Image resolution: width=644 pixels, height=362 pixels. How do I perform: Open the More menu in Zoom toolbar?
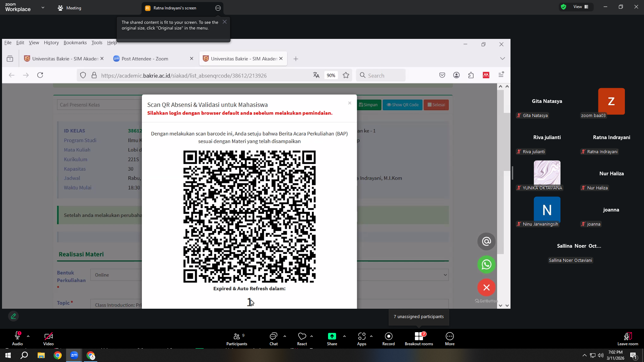[450, 339]
